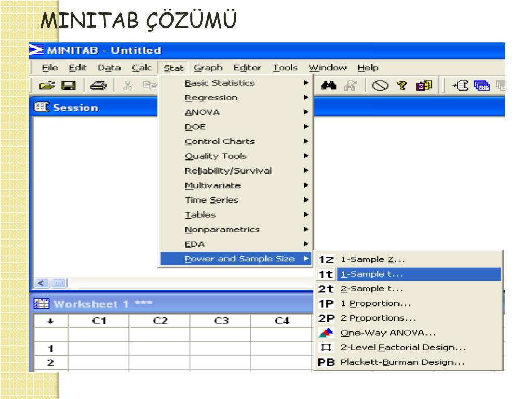
Task: Expand the Regression submenu
Action: [x=236, y=97]
